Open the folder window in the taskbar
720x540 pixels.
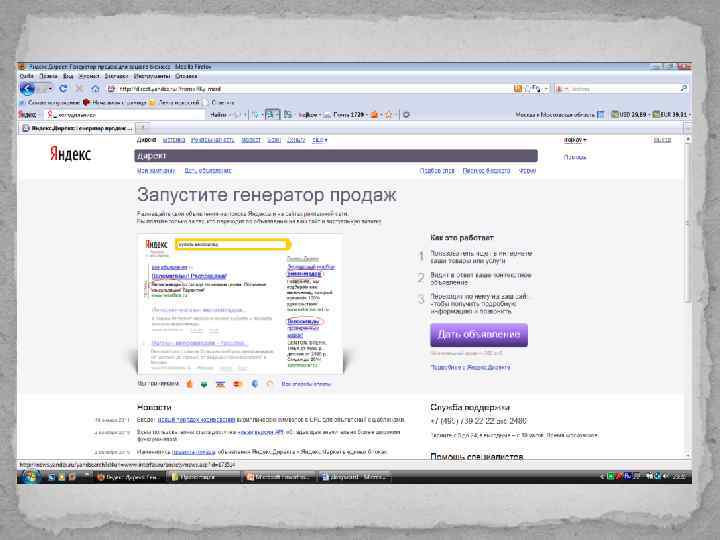point(203,477)
